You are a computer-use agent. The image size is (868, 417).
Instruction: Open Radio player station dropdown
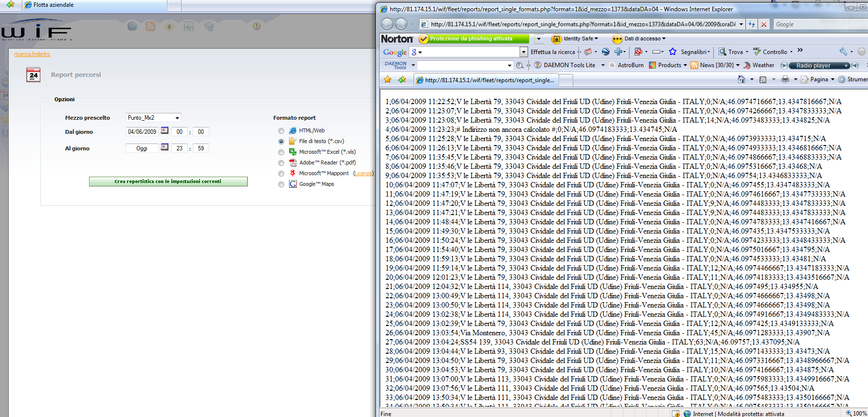[847, 65]
